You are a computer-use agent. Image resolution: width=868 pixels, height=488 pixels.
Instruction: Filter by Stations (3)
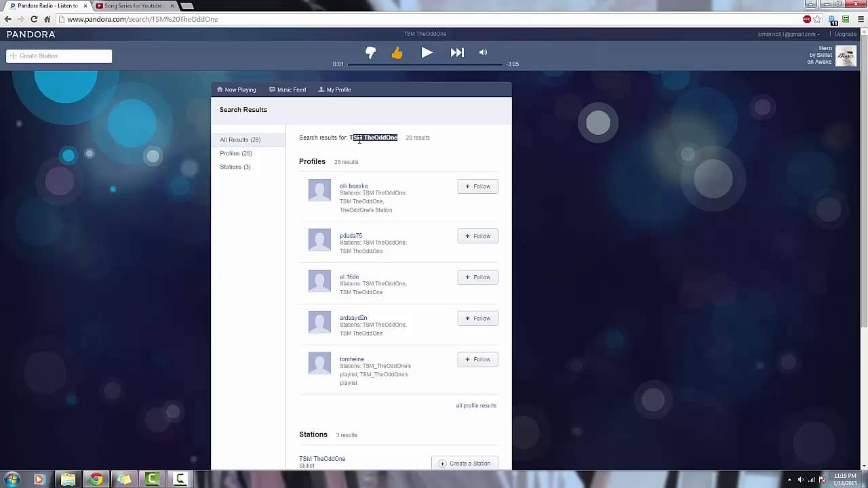tap(235, 167)
